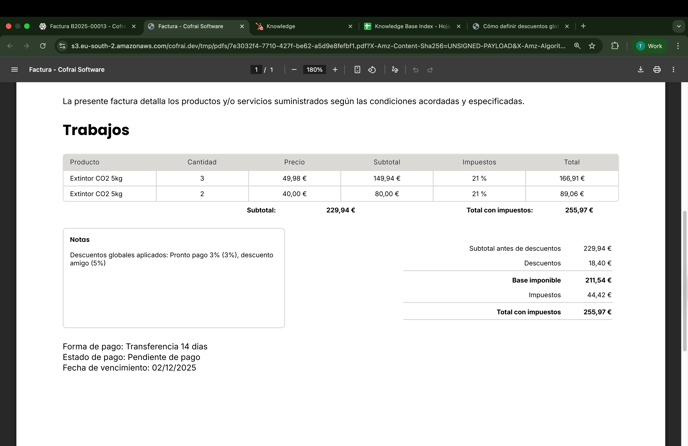
Task: Open the Chrome three-dot menu
Action: (x=678, y=46)
